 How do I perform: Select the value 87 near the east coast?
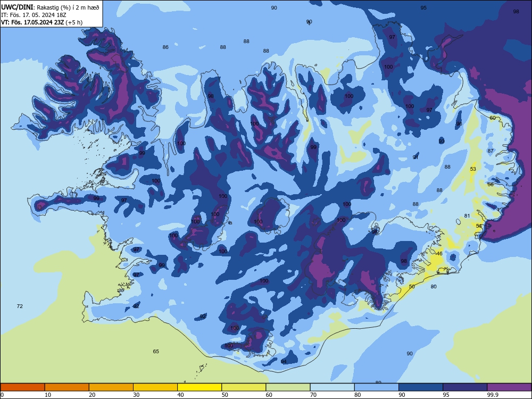pyautogui.click(x=491, y=151)
